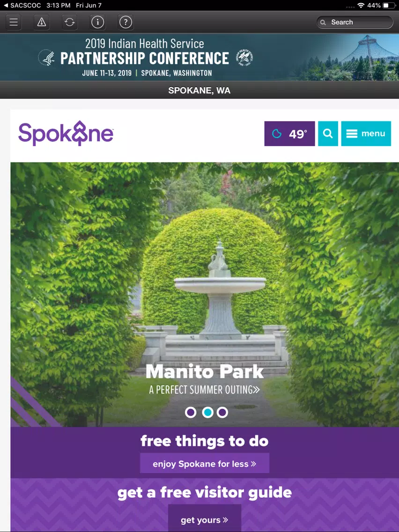Open the info circle icon
Screen dimensions: 399x532
98,22
